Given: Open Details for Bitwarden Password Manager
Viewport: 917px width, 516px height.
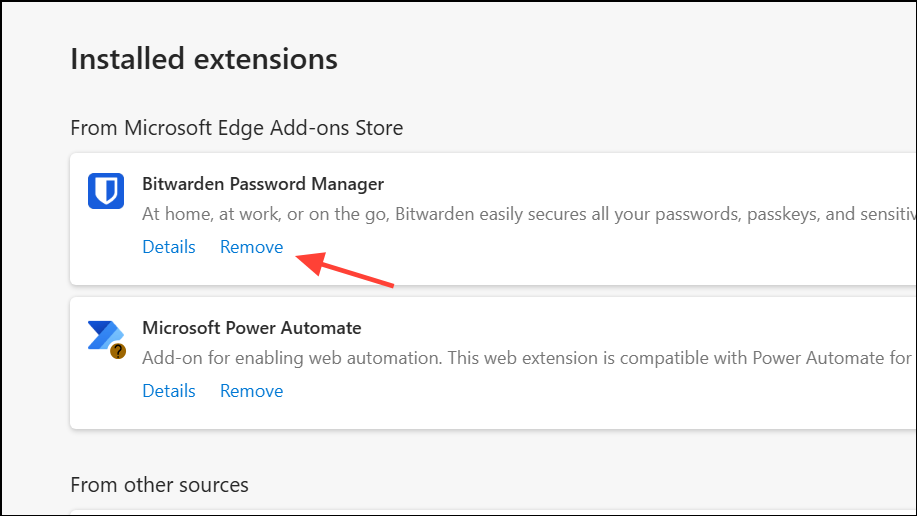Looking at the screenshot, I should coord(169,247).
